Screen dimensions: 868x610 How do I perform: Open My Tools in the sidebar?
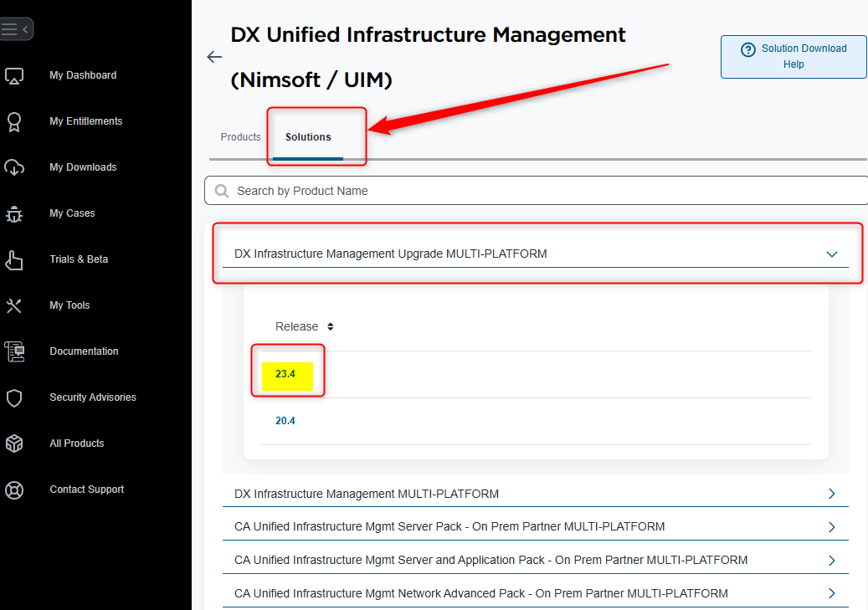[69, 305]
